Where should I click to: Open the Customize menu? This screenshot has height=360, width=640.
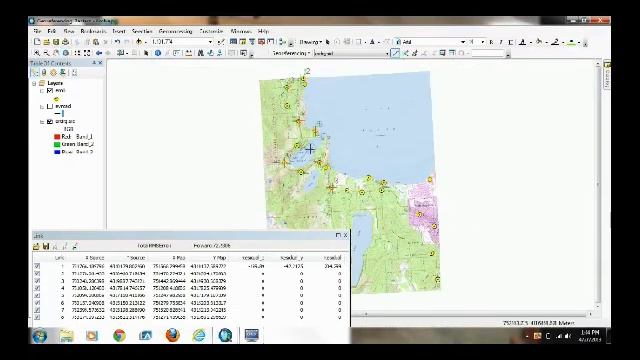[211, 31]
